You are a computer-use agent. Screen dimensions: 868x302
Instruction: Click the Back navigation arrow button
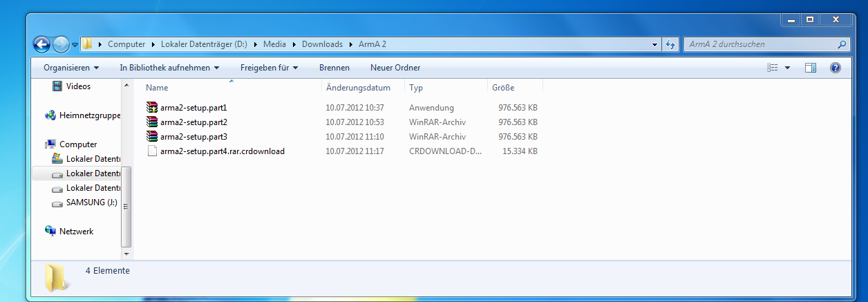42,44
